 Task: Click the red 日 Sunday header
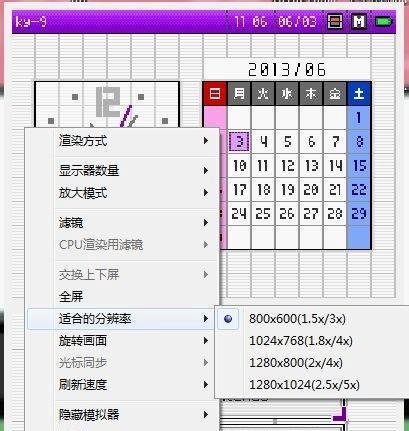215,94
